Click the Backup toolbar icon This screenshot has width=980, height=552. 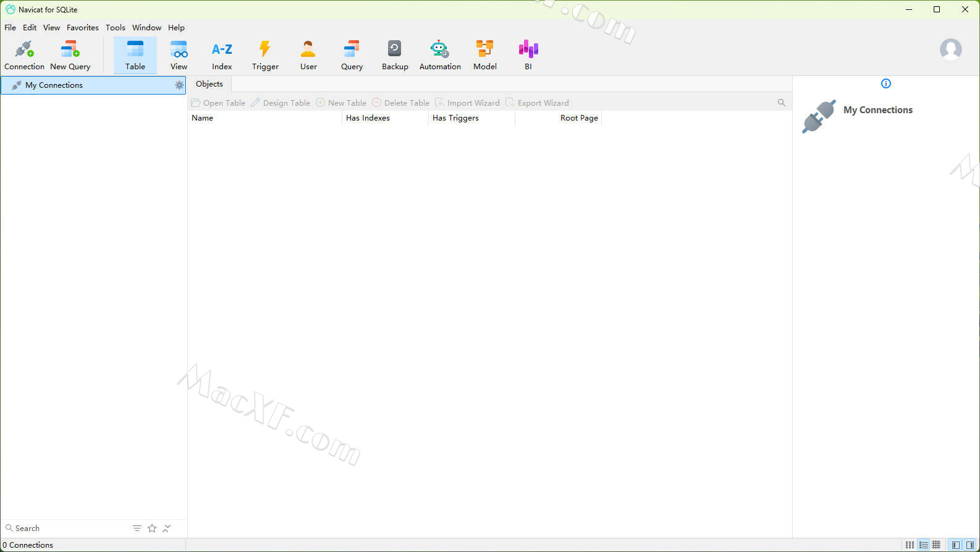click(x=394, y=55)
